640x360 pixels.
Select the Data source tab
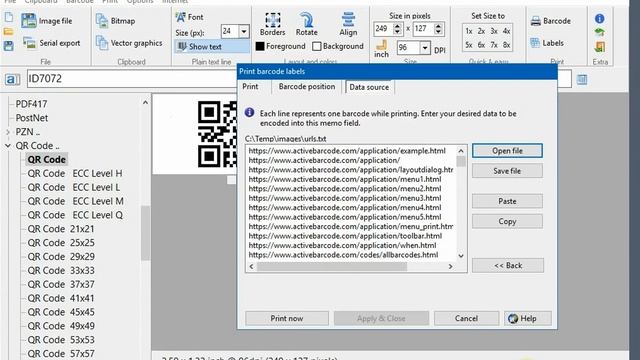(369, 87)
